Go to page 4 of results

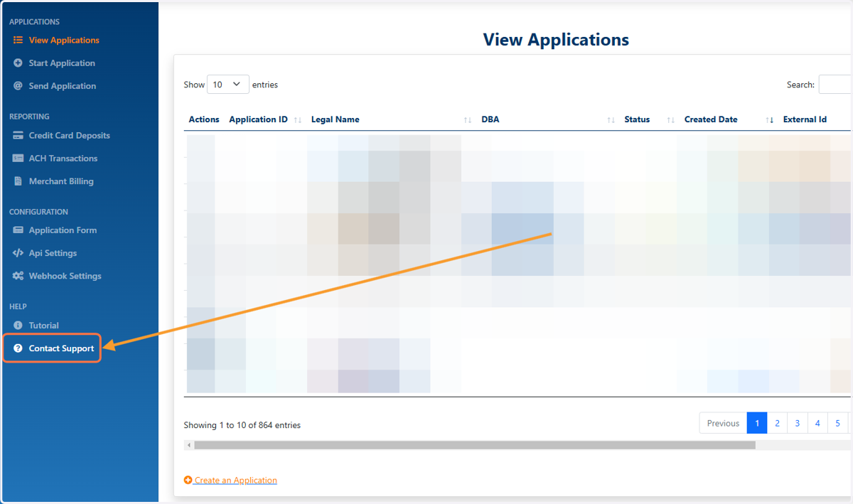[817, 424]
